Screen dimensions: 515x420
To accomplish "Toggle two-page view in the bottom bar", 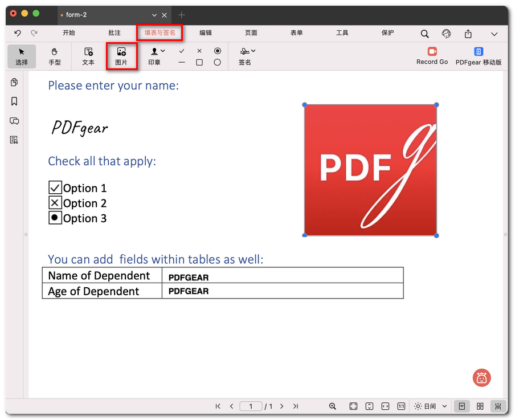I will [480, 406].
